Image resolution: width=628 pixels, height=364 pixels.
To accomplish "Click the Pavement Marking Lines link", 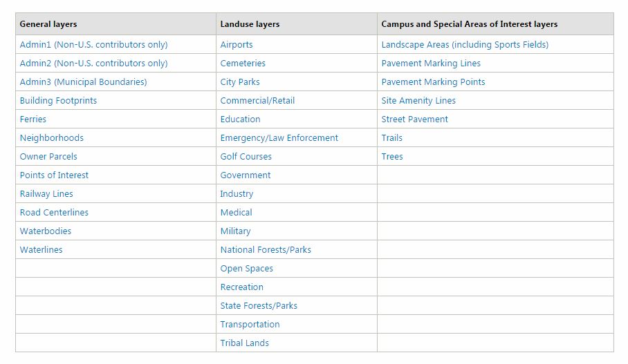I will click(x=431, y=64).
